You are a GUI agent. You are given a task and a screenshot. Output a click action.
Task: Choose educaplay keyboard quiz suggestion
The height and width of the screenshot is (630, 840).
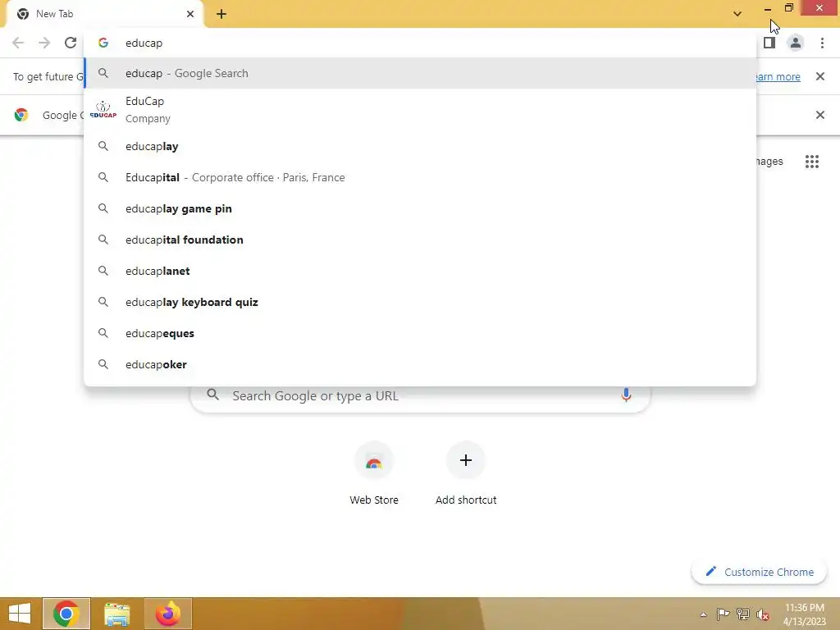click(420, 302)
